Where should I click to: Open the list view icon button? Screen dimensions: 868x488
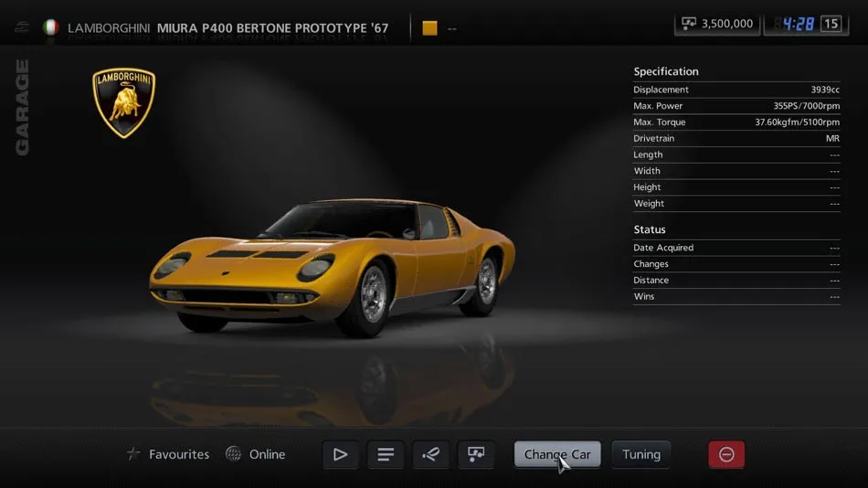click(x=386, y=454)
